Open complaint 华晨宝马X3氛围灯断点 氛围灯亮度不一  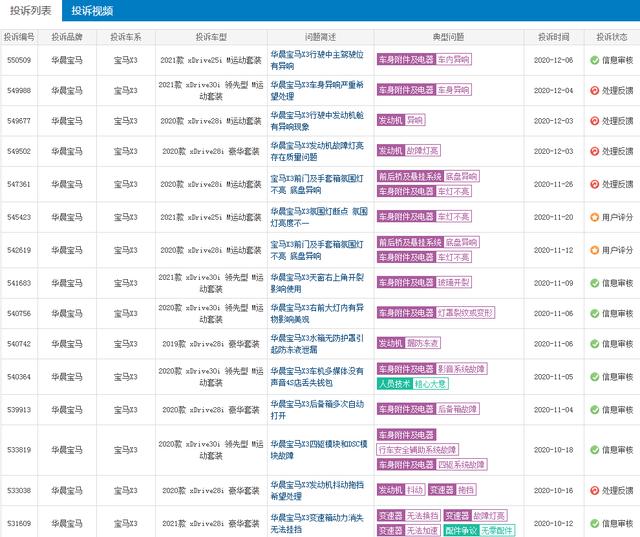[x=319, y=217]
